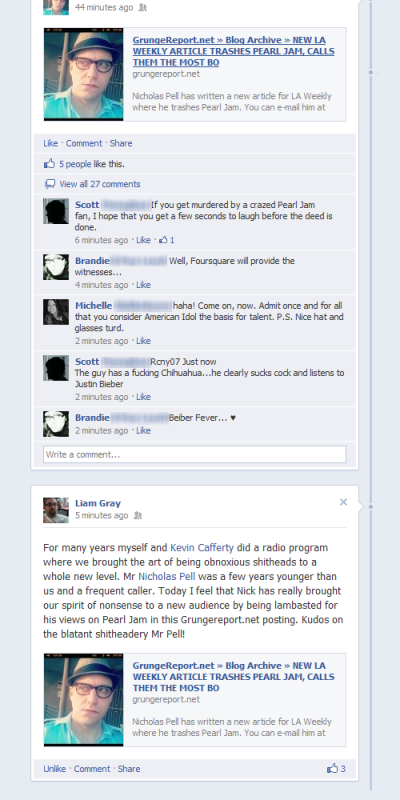
Task: Unlike Liam Gray's post
Action: [55, 768]
